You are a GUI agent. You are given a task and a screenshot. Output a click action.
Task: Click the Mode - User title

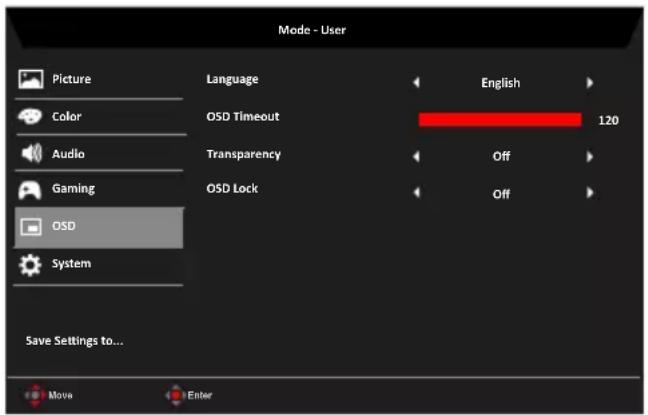(x=312, y=30)
